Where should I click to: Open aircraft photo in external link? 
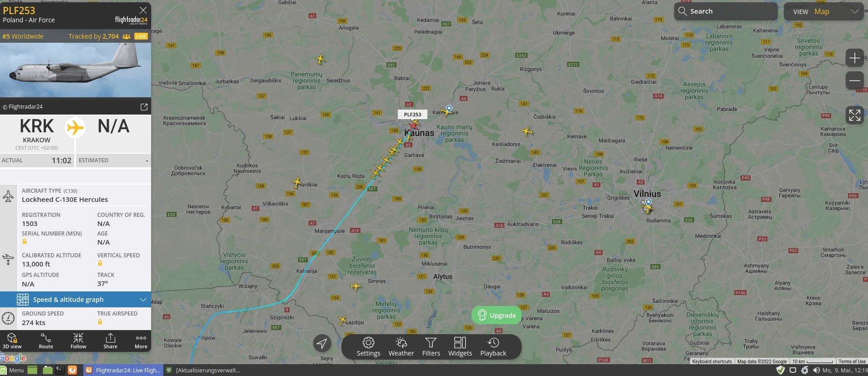[144, 107]
